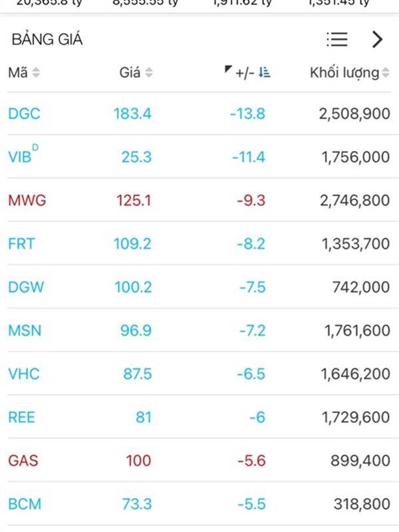Click the Bảng giá section title
399x532 pixels.
point(47,39)
